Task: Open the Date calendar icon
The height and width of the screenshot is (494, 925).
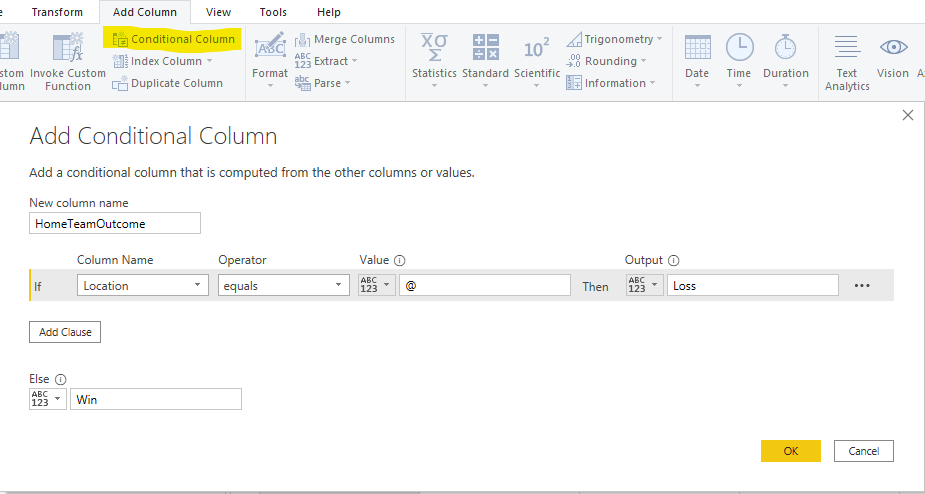Action: [697, 48]
